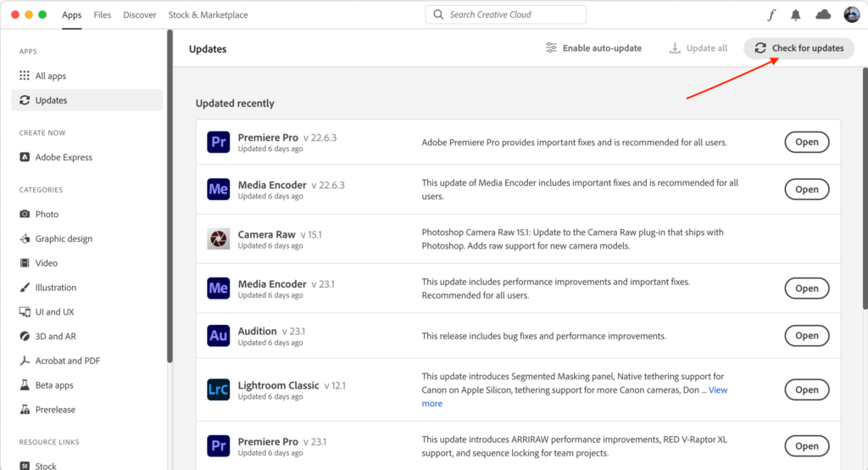The width and height of the screenshot is (868, 470).
Task: Open Media Encoder v 23.1
Action: click(807, 288)
